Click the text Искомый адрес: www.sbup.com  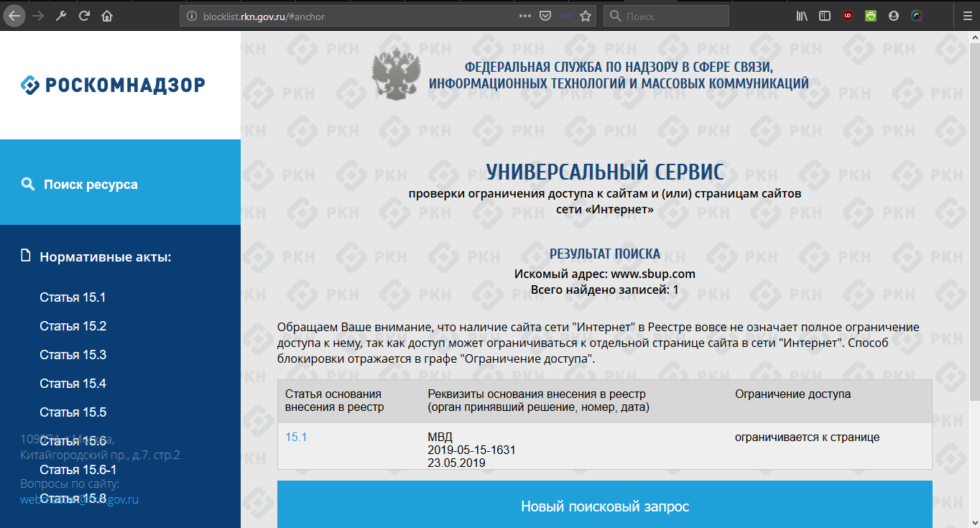tap(605, 274)
